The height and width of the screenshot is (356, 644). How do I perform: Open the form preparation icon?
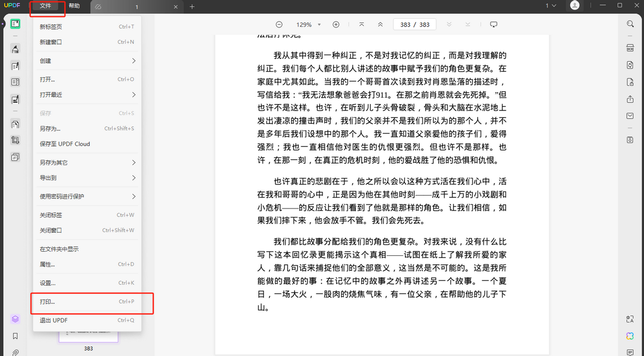click(x=15, y=99)
